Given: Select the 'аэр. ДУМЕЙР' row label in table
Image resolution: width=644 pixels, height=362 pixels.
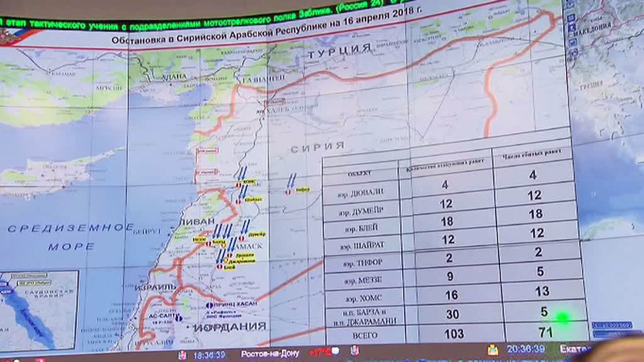Looking at the screenshot, I should click(x=361, y=211).
